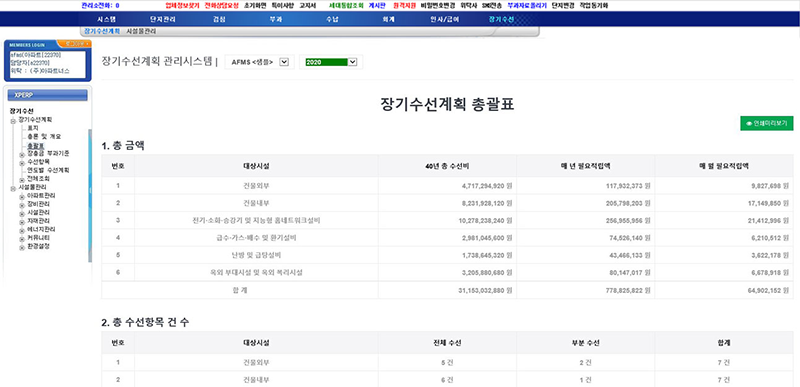The width and height of the screenshot is (800, 387).
Task: Open the 세대통합조회 top link
Action: click(346, 6)
